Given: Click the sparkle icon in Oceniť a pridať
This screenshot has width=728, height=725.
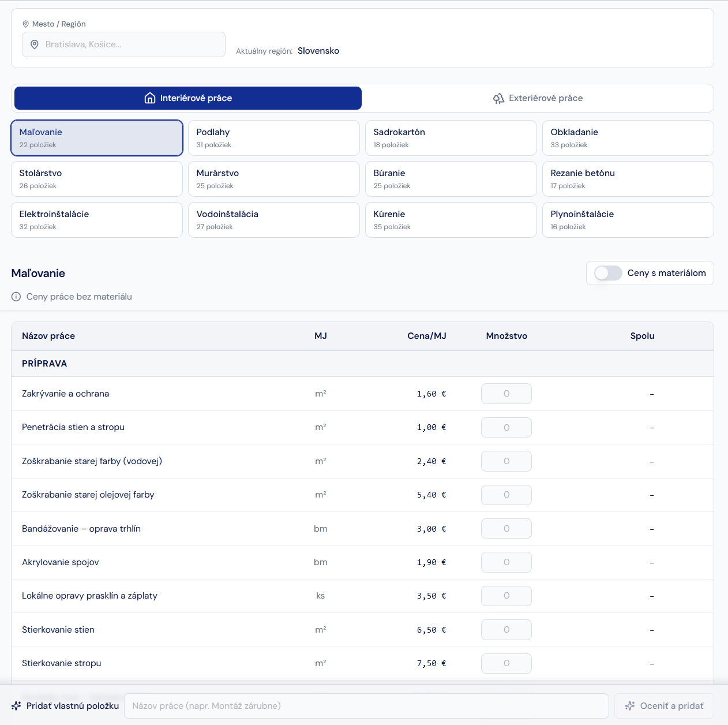Looking at the screenshot, I should 630,706.
